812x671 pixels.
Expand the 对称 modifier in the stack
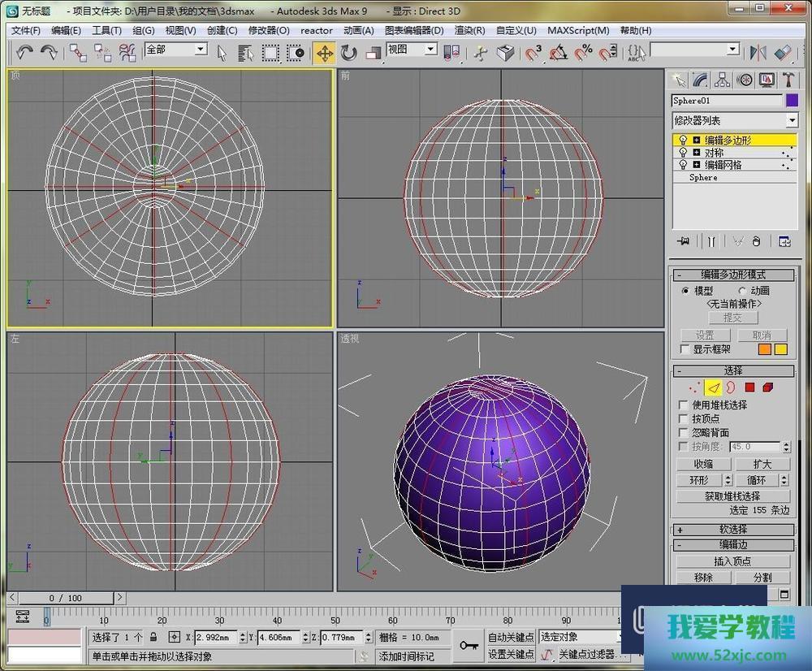696,153
